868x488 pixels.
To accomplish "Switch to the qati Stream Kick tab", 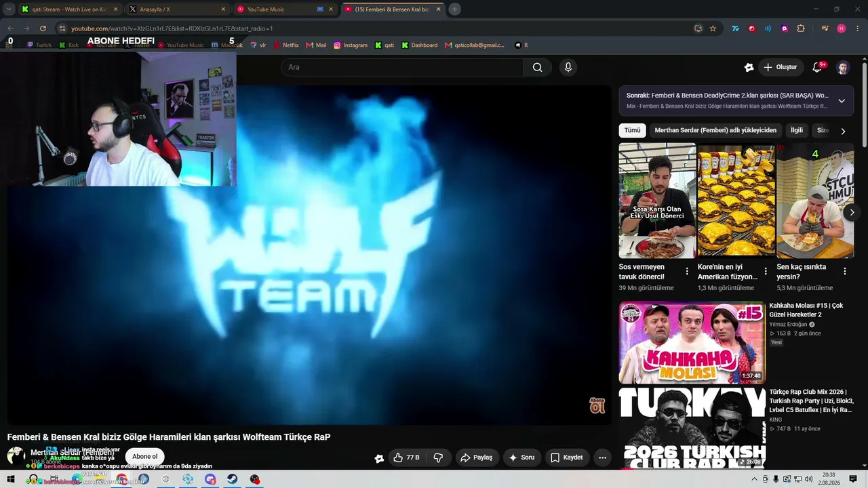I will click(x=69, y=9).
